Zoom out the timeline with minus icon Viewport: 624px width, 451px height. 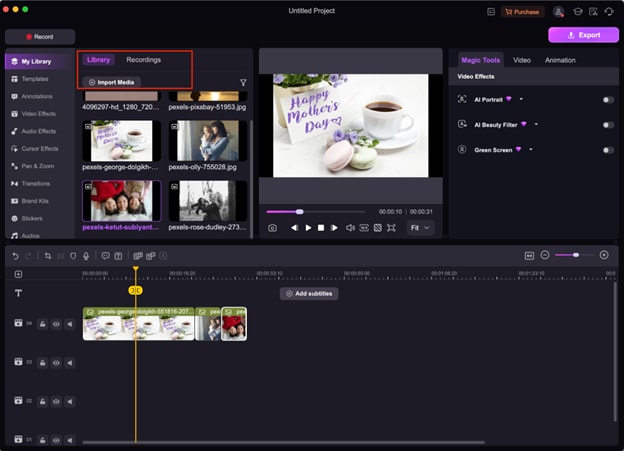(x=545, y=255)
